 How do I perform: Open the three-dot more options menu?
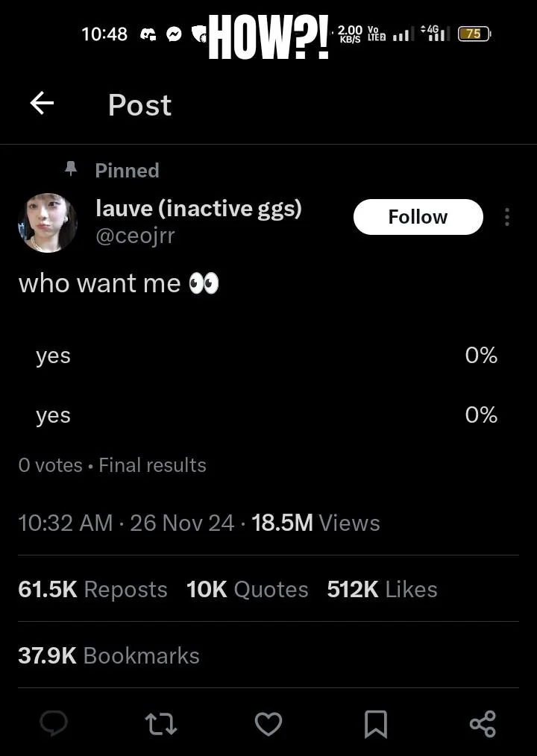tap(507, 217)
